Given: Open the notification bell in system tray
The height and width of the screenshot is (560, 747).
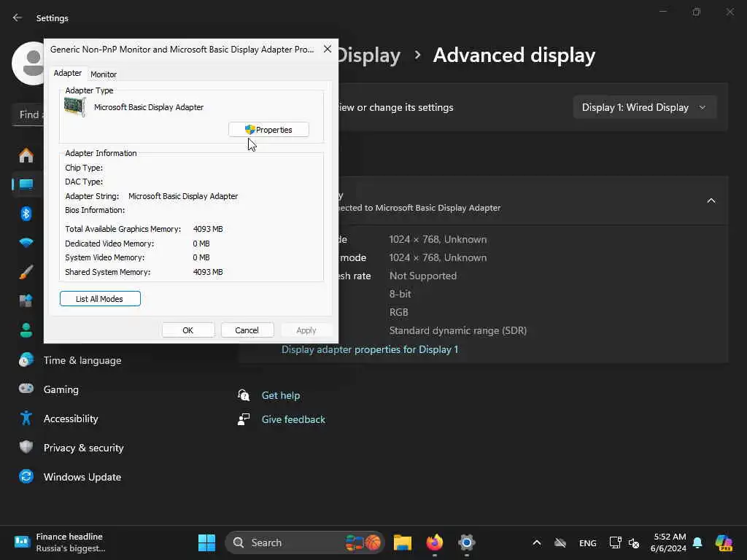Looking at the screenshot, I should point(697,542).
